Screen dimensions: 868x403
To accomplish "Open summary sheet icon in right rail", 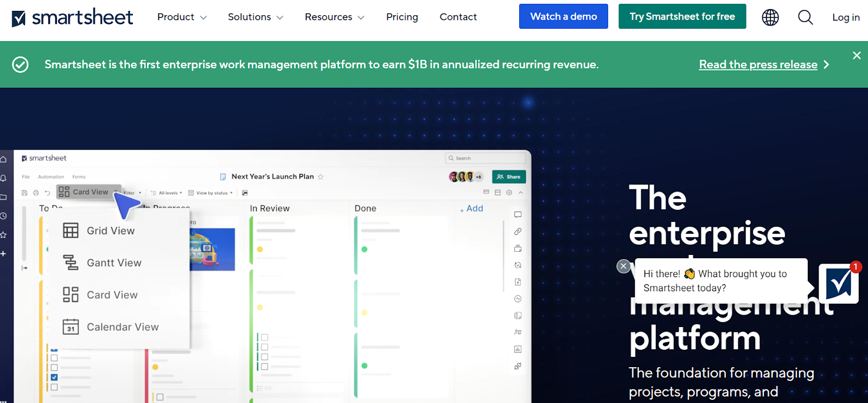I will click(518, 316).
